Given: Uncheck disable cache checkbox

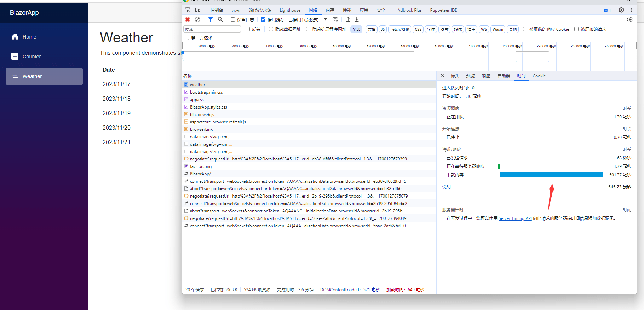Looking at the screenshot, I should click(x=263, y=19).
